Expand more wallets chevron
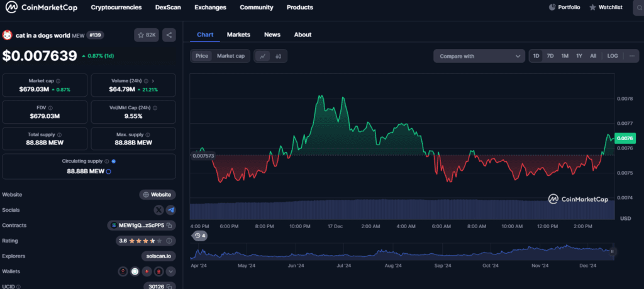This screenshot has height=289, width=644. [170, 271]
